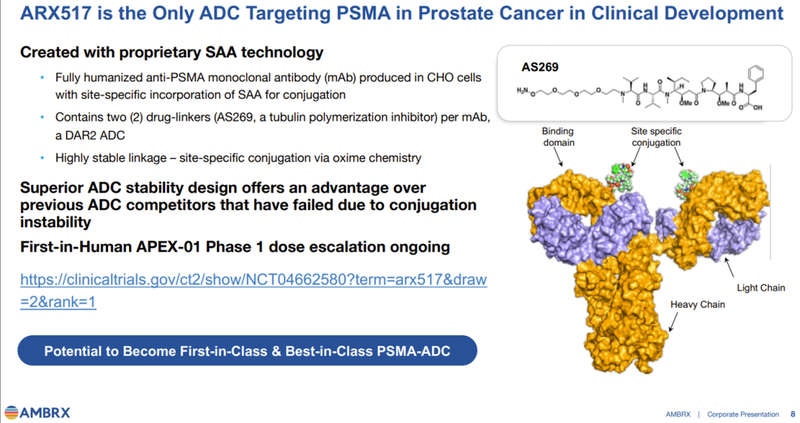This screenshot has height=423, width=800.
Task: Click the arrow pointing to Light Chain
Action: (x=730, y=268)
